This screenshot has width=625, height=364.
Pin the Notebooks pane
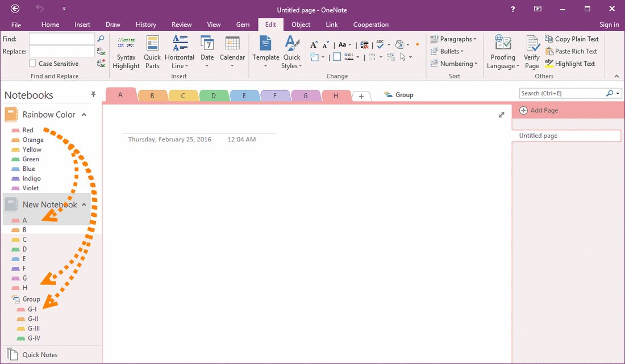click(x=93, y=94)
